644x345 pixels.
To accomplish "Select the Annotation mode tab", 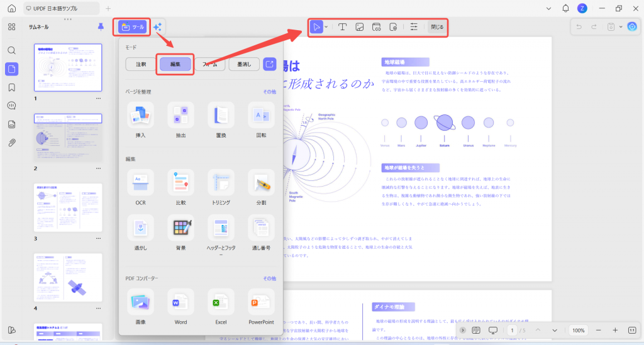I will pyautogui.click(x=141, y=64).
